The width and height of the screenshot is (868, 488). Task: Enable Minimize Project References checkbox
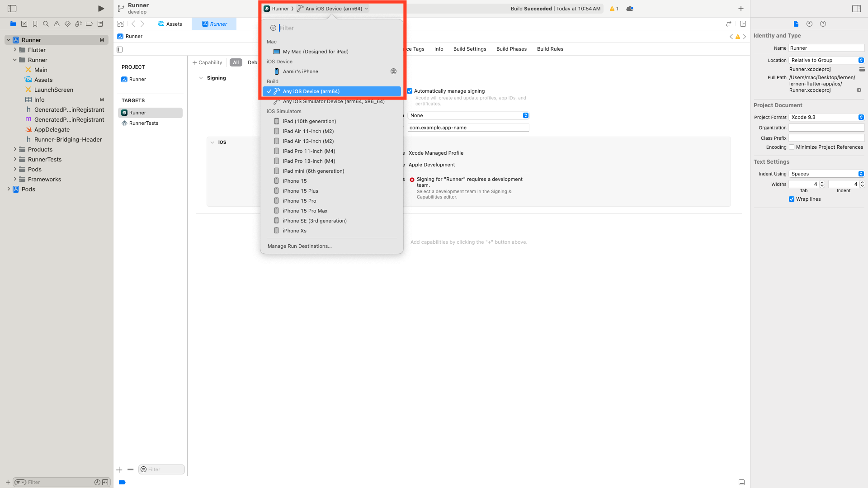[x=792, y=147]
